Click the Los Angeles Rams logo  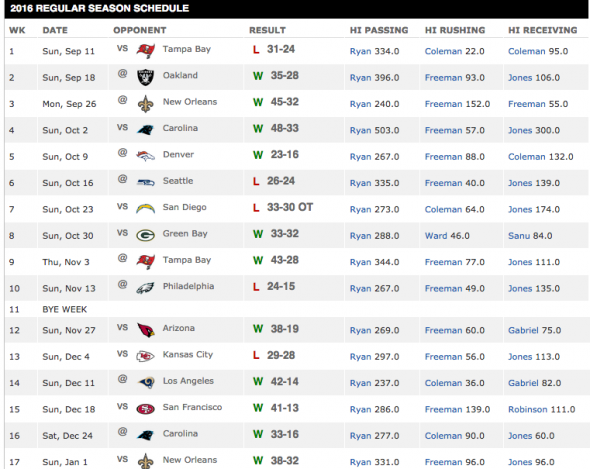145,382
